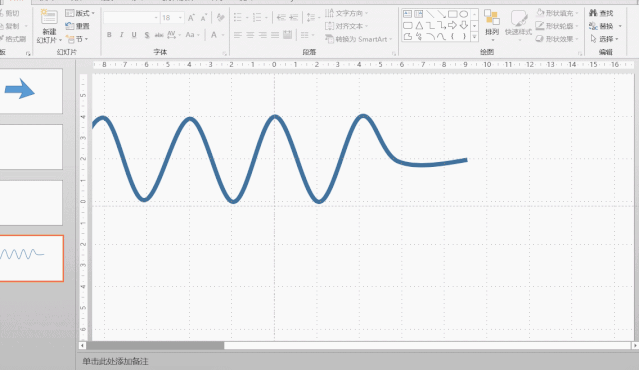
Task: Open the Section (节) dropdown
Action: click(x=77, y=39)
